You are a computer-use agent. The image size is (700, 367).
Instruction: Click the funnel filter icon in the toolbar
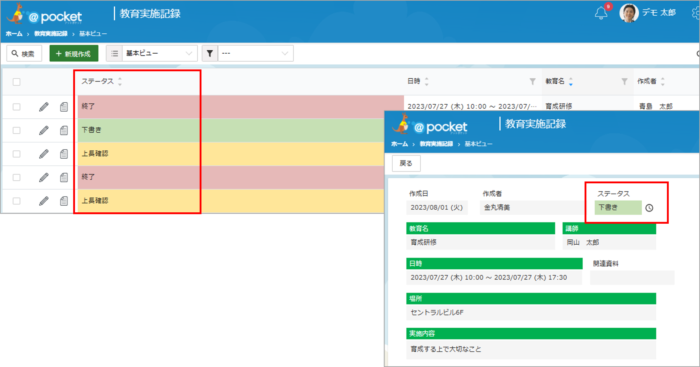click(209, 54)
